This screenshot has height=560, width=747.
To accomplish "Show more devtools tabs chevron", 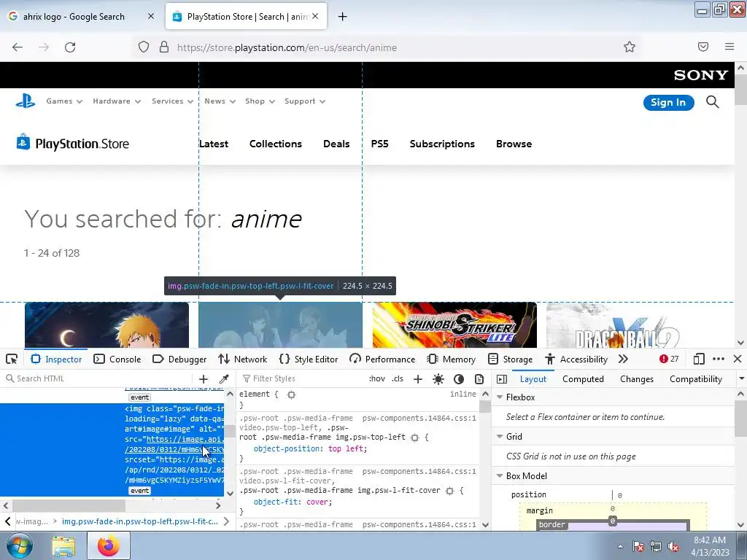I will 623,359.
